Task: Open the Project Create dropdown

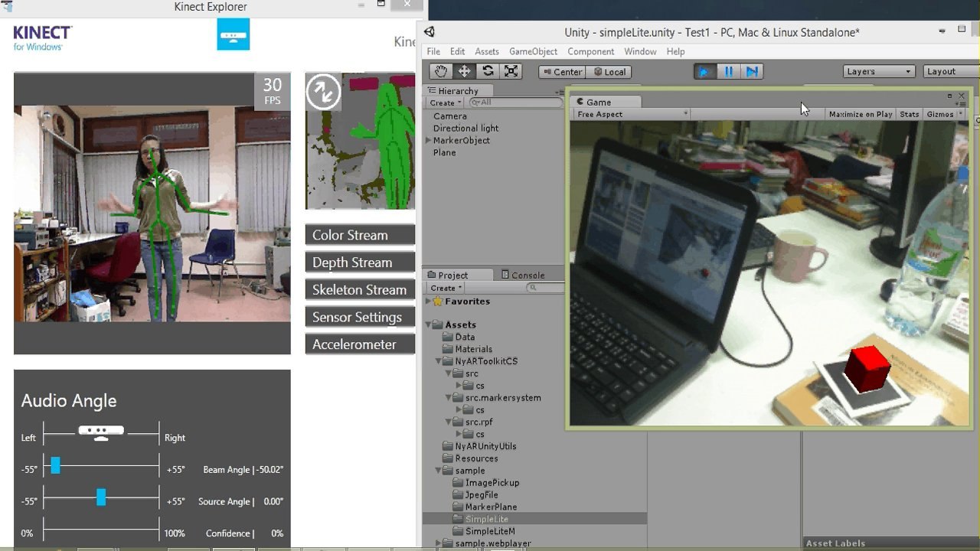Action: pos(446,288)
